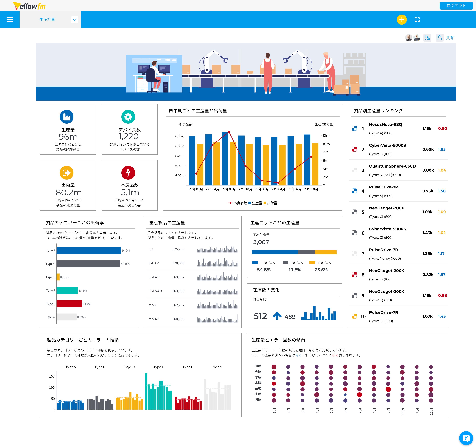Click the 共有 share link

[450, 38]
